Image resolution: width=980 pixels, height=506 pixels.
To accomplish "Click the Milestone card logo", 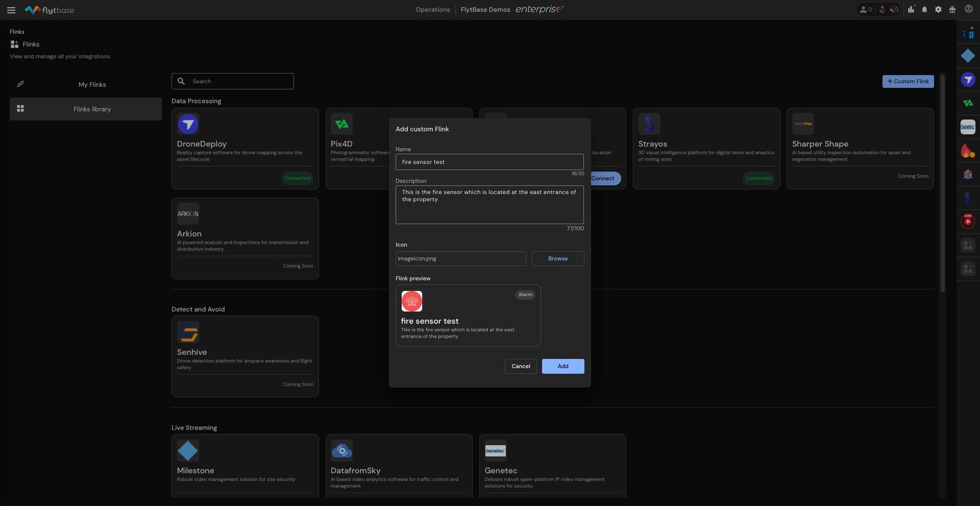I will (x=188, y=450).
